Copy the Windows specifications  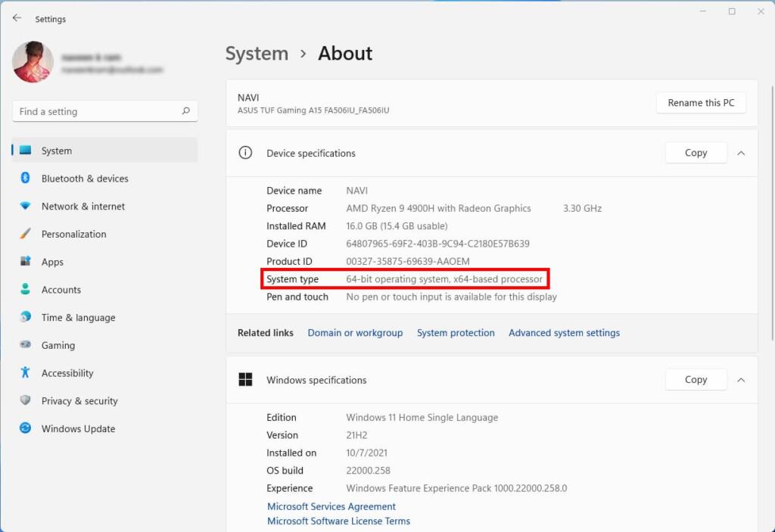click(x=696, y=380)
